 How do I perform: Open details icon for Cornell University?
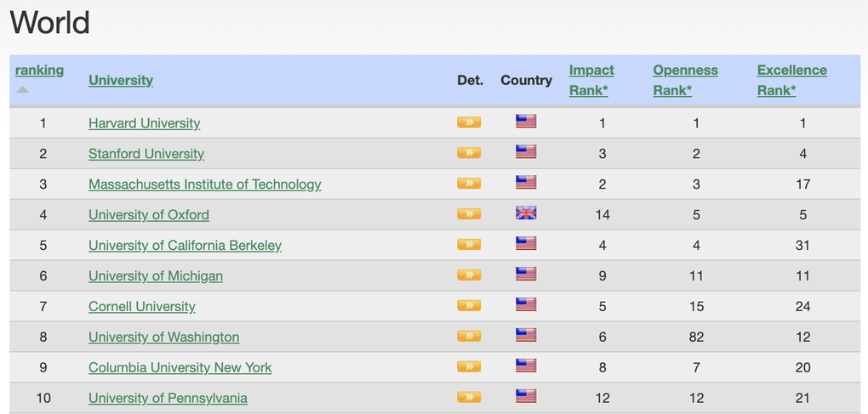(x=469, y=306)
